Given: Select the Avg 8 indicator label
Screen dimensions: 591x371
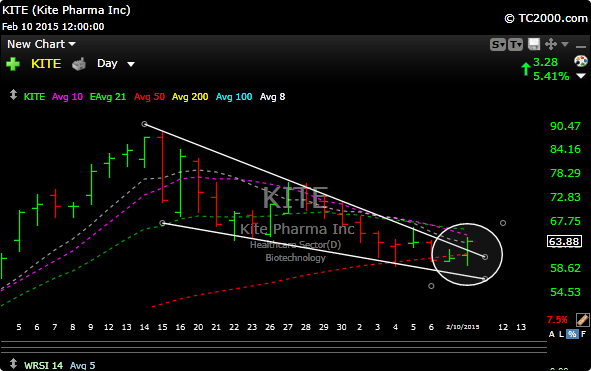Looking at the screenshot, I should (x=273, y=97).
